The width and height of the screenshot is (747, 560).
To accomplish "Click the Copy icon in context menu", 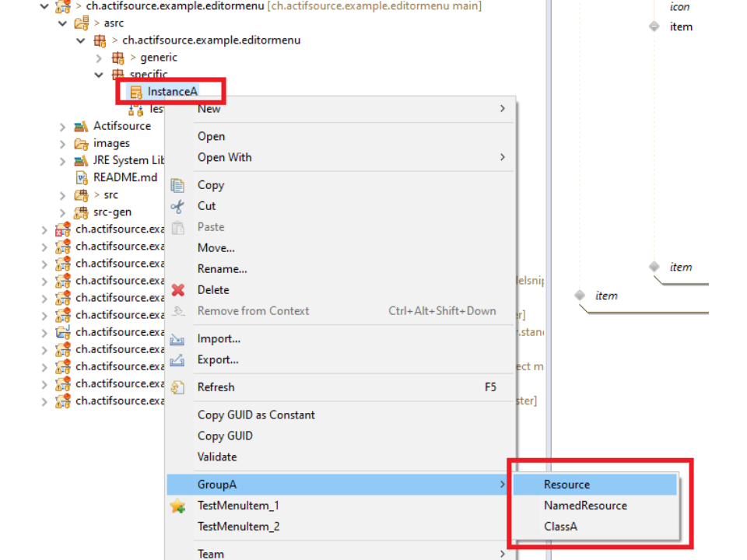I will coord(177,185).
